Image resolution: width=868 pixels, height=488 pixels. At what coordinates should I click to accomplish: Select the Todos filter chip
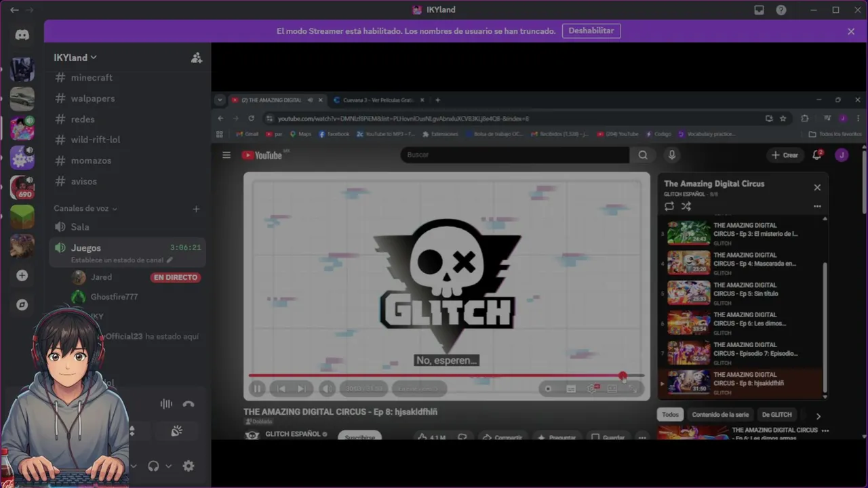point(670,415)
